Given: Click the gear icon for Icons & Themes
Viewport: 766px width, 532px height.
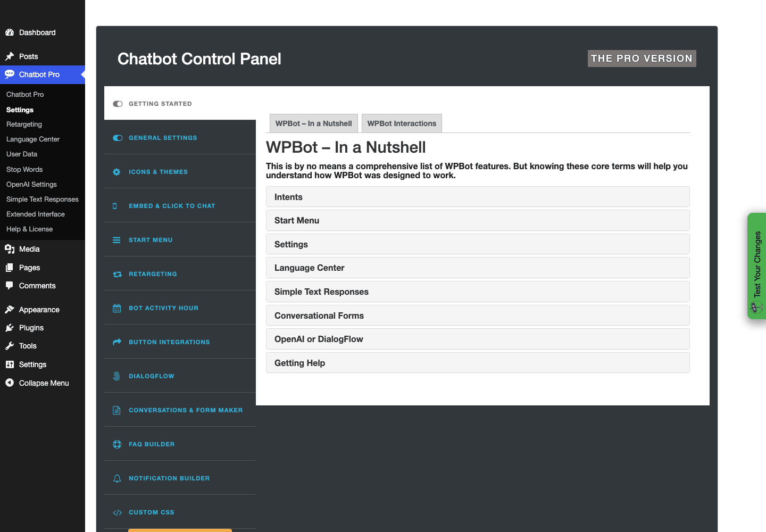Looking at the screenshot, I should point(116,172).
